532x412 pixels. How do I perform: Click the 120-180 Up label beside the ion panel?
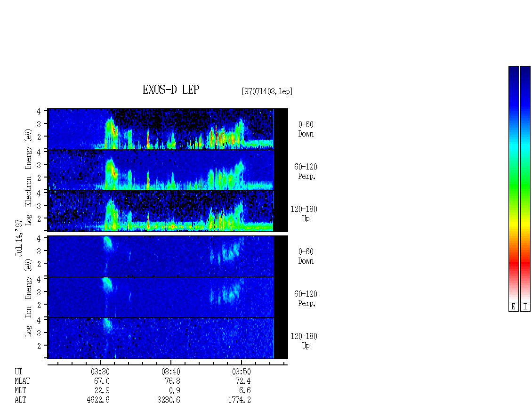click(304, 341)
